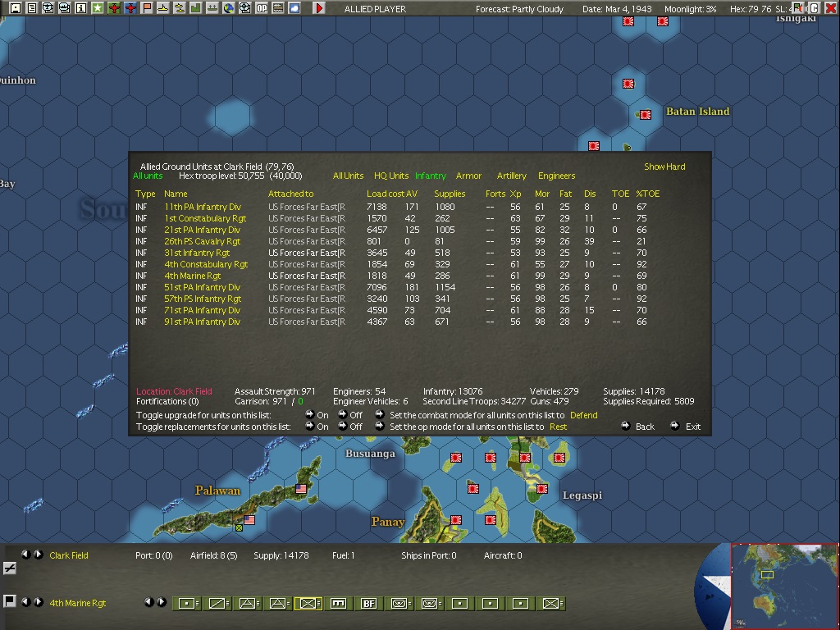Select the engineer bridge unit symbol left of BF
Viewport: 840px width, 630px height.
(x=338, y=603)
